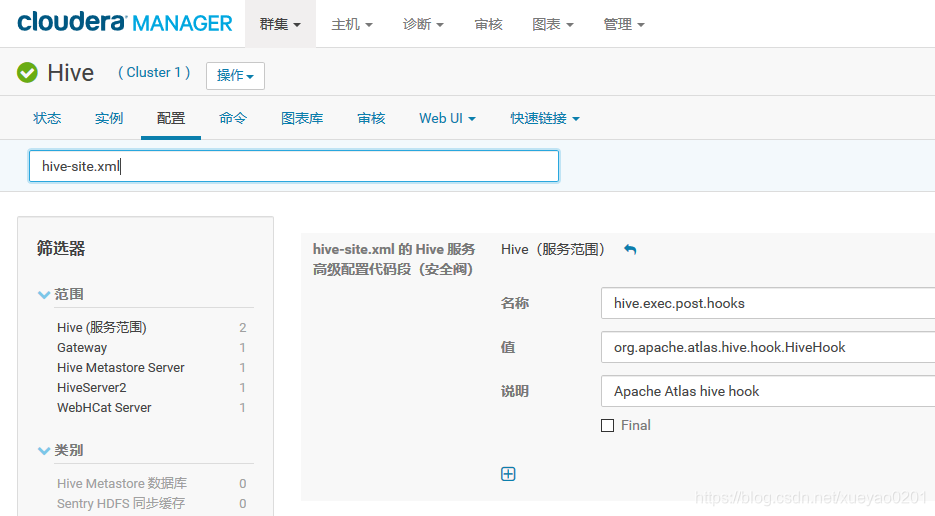Open the 管理 dropdown menu
This screenshot has width=935, height=516.
coord(624,24)
